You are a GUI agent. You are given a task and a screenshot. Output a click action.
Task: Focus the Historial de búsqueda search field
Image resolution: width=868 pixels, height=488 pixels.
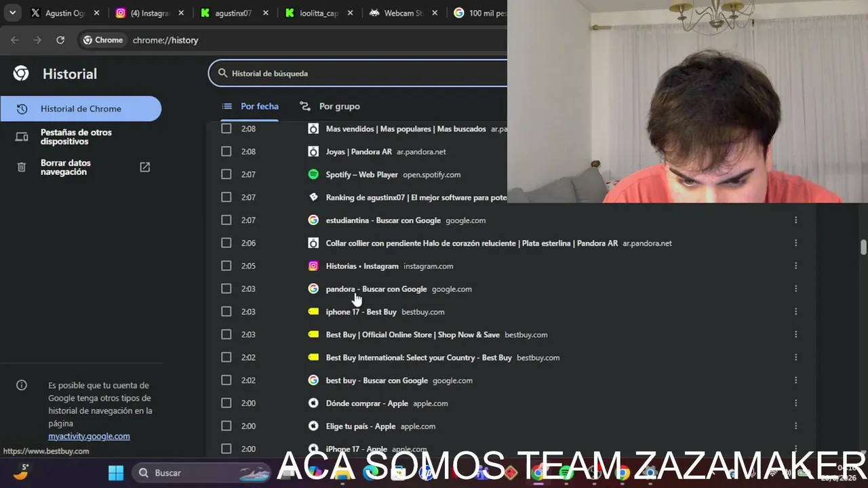coord(358,73)
